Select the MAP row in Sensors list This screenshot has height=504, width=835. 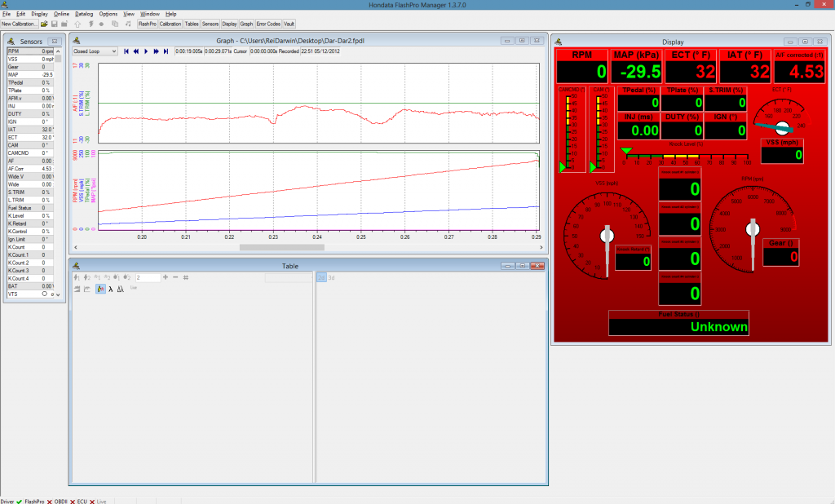coord(30,74)
